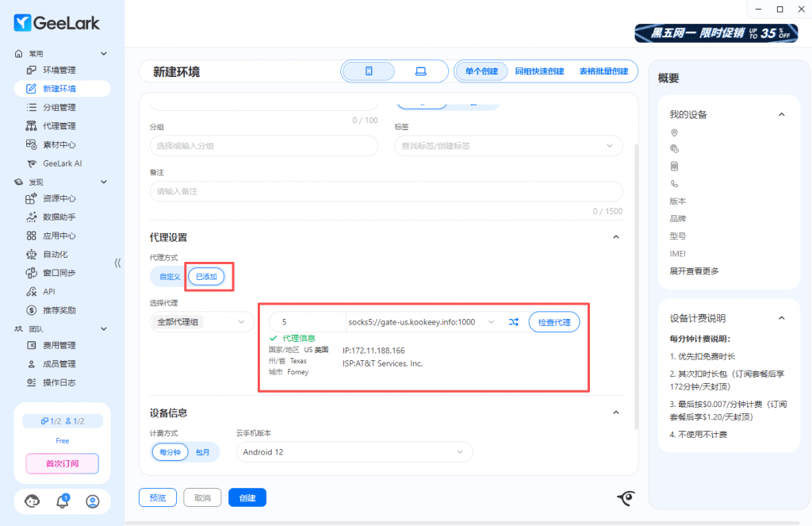Open the notification bell icon
Image resolution: width=812 pixels, height=526 pixels.
pos(63,501)
